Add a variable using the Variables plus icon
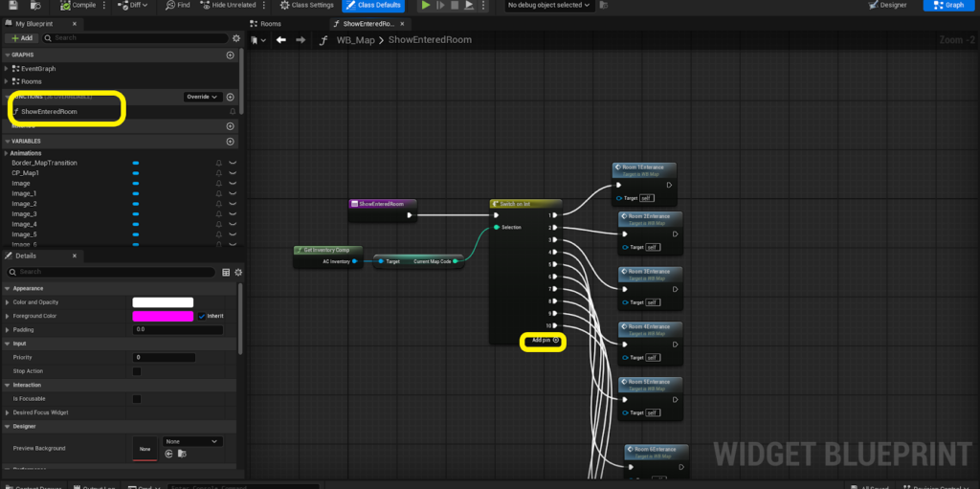Viewport: 980px width, 489px height. [230, 141]
